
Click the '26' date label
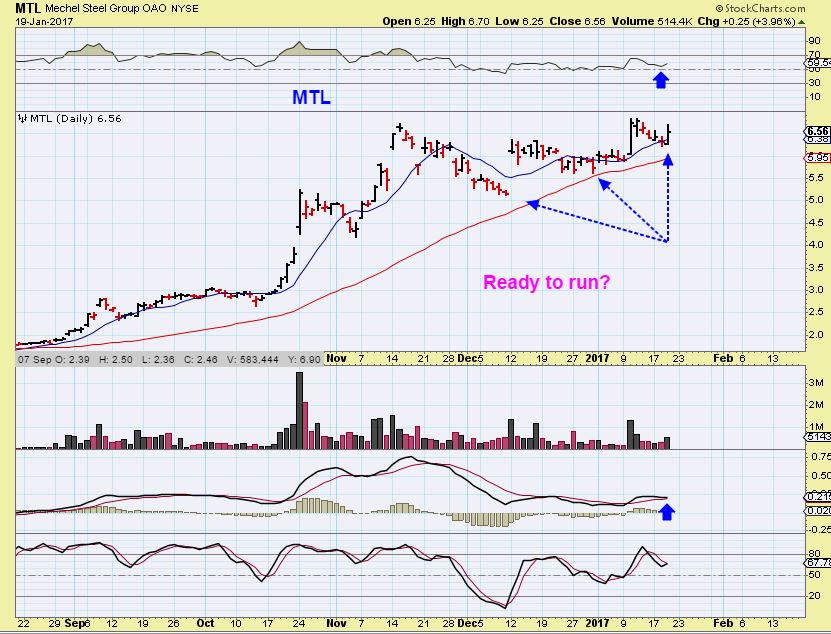tap(173, 623)
